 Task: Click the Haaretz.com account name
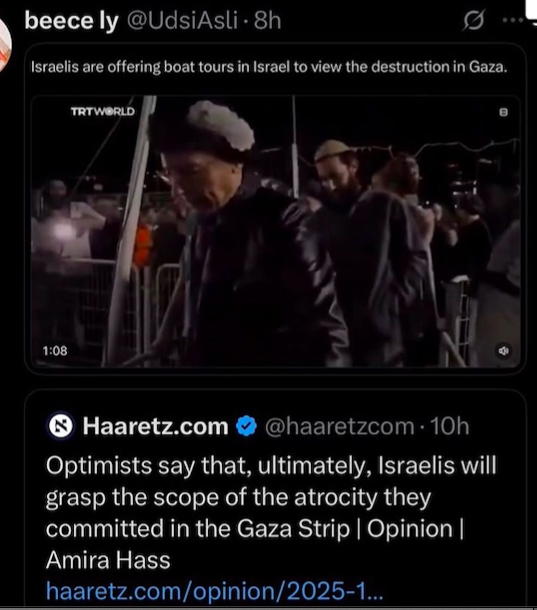coord(155,426)
